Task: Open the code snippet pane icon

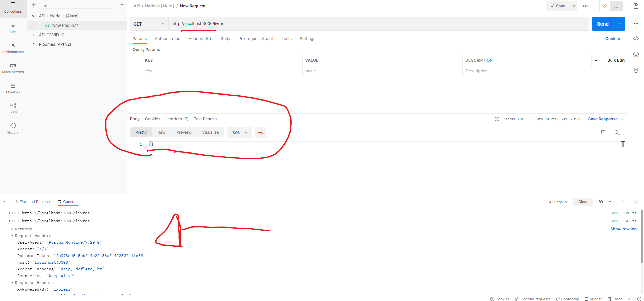Action: pyautogui.click(x=636, y=38)
